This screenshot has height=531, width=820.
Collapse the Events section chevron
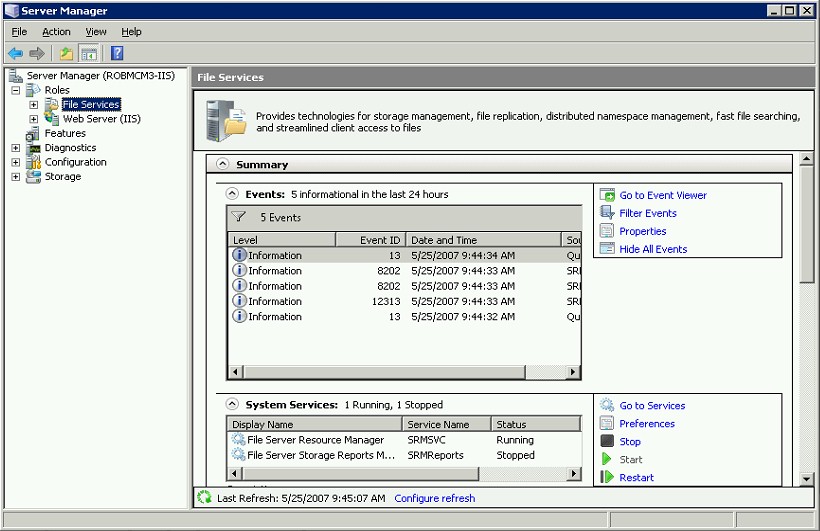point(232,194)
